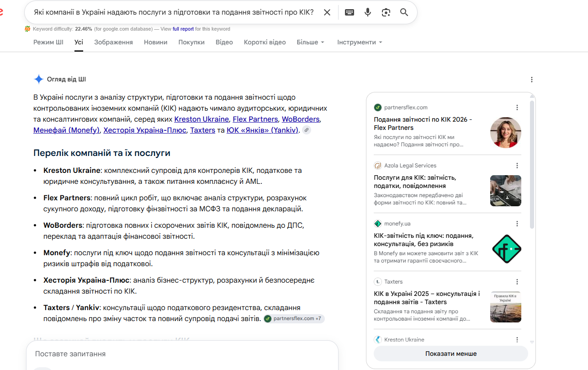Screen dimensions: 588x370
Task: Click the Показати менше button
Action: (x=451, y=354)
